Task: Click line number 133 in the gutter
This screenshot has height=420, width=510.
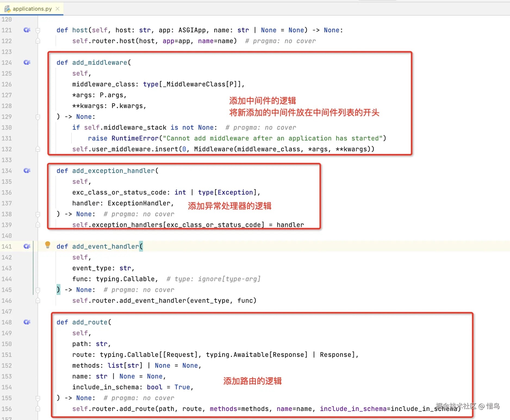Action: [7, 160]
